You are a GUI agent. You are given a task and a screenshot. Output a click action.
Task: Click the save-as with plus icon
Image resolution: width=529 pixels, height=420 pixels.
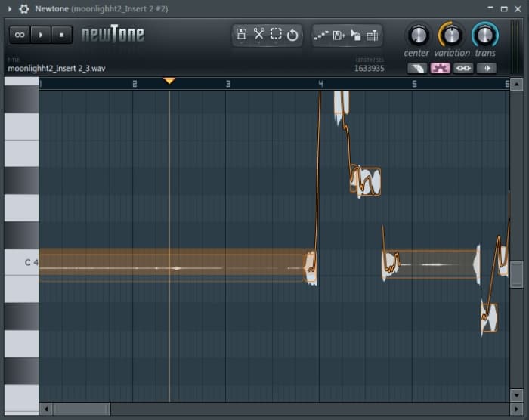click(x=339, y=36)
